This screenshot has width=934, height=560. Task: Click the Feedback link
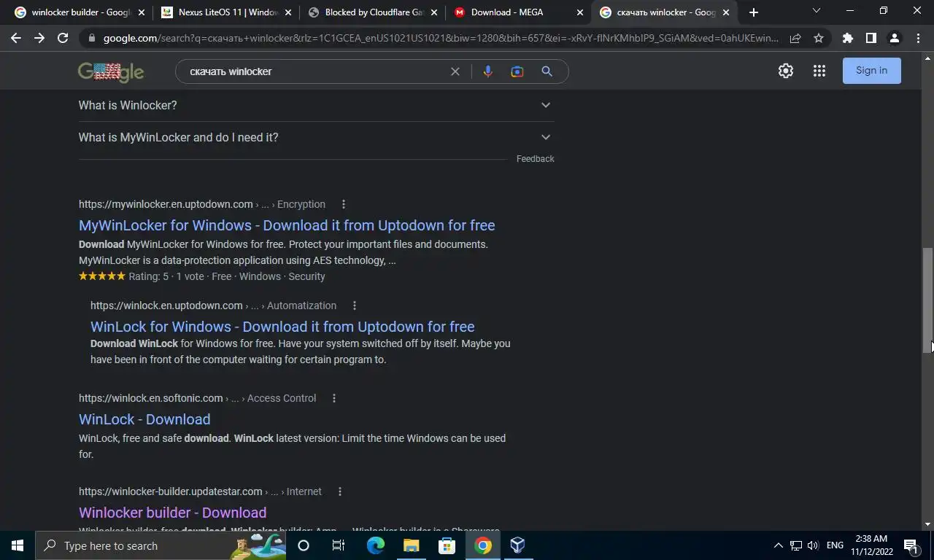click(x=535, y=159)
